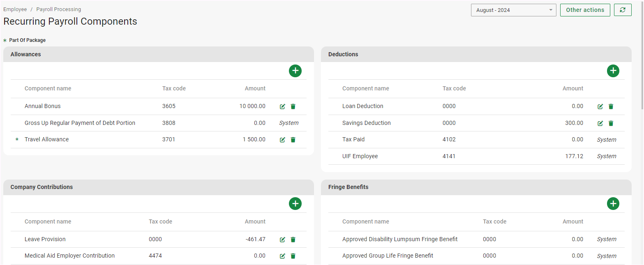Delete the Leave Provision contribution

coord(293,240)
